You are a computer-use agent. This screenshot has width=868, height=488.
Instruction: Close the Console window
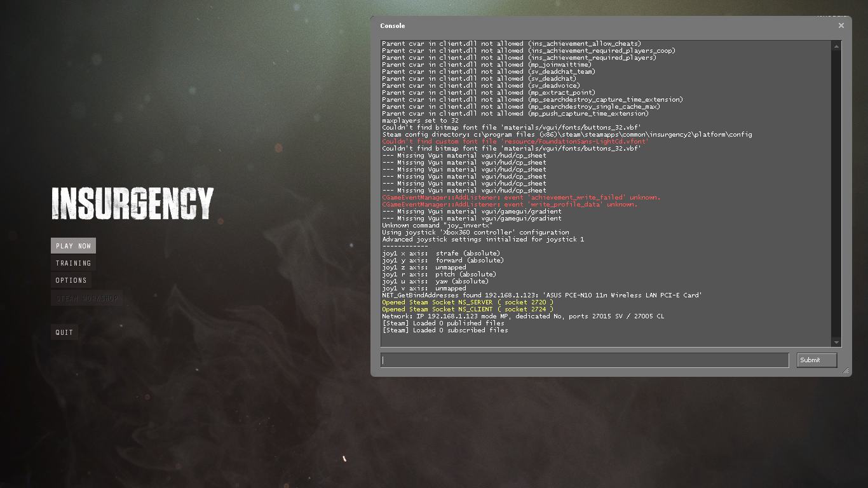tap(841, 25)
